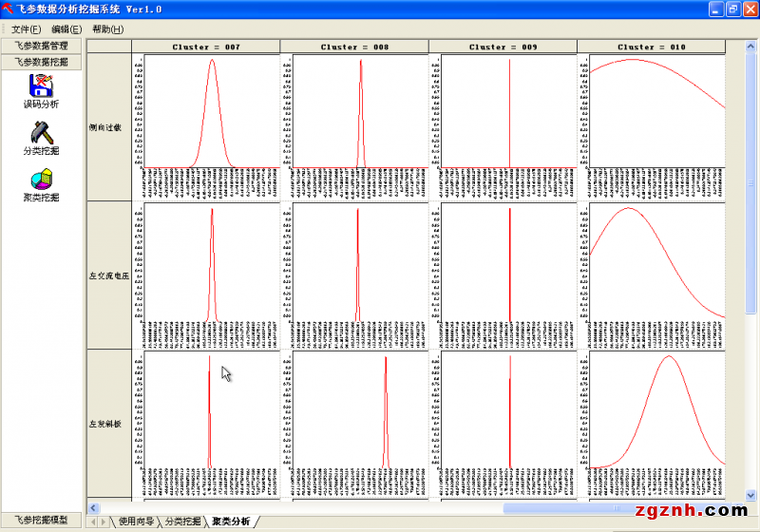Switch to the 分类挖掘 bottom tab
This screenshot has height=532, width=760.
(x=182, y=522)
